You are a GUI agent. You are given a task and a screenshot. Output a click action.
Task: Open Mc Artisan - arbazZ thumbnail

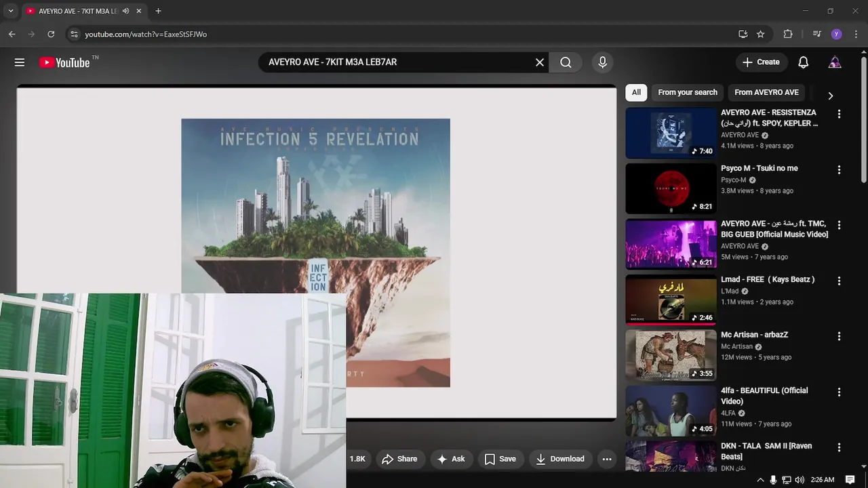[x=671, y=354]
